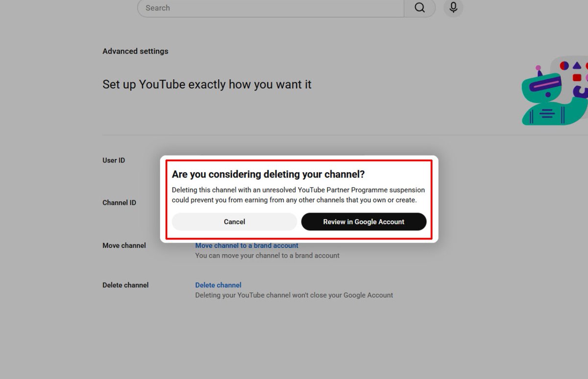This screenshot has height=379, width=588.
Task: Open Move channel to a brand account link
Action: point(246,246)
